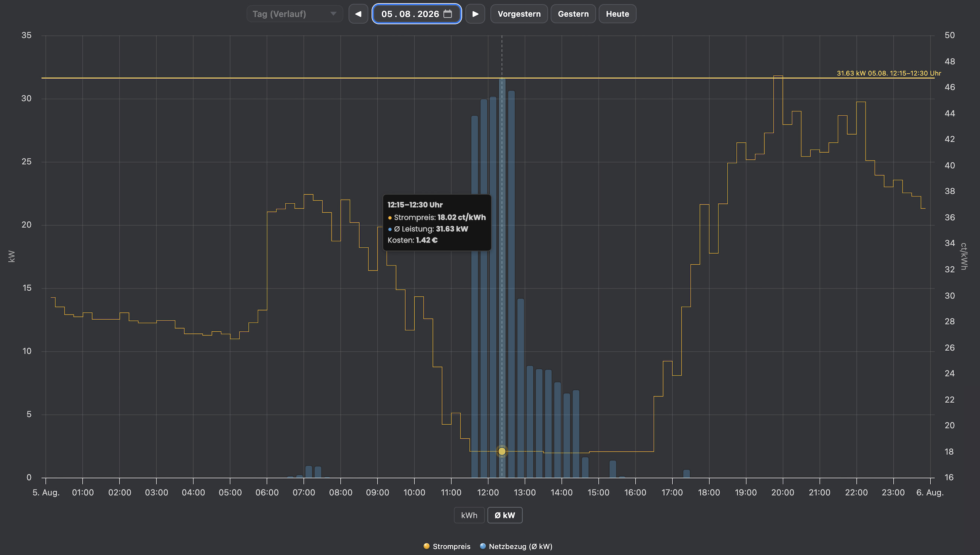Open the Tag (Verlauf) view dropdown
The width and height of the screenshot is (980, 555).
[295, 14]
